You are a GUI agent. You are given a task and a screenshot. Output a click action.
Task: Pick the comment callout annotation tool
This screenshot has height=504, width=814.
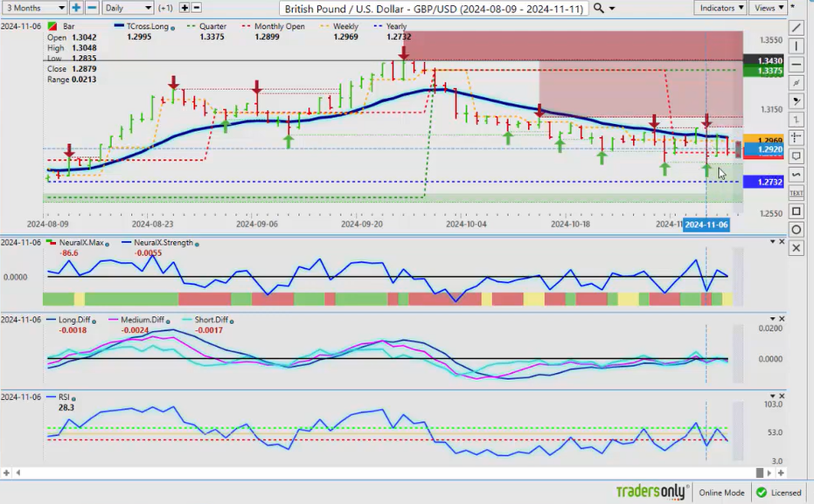(x=797, y=156)
